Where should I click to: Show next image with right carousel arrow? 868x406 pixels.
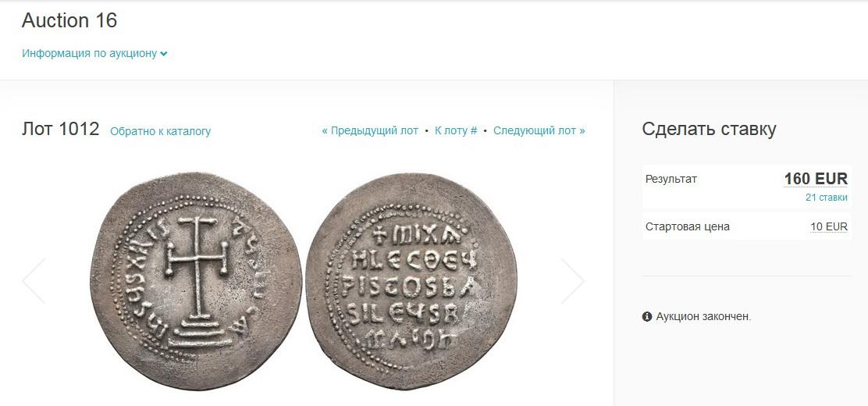point(573,281)
